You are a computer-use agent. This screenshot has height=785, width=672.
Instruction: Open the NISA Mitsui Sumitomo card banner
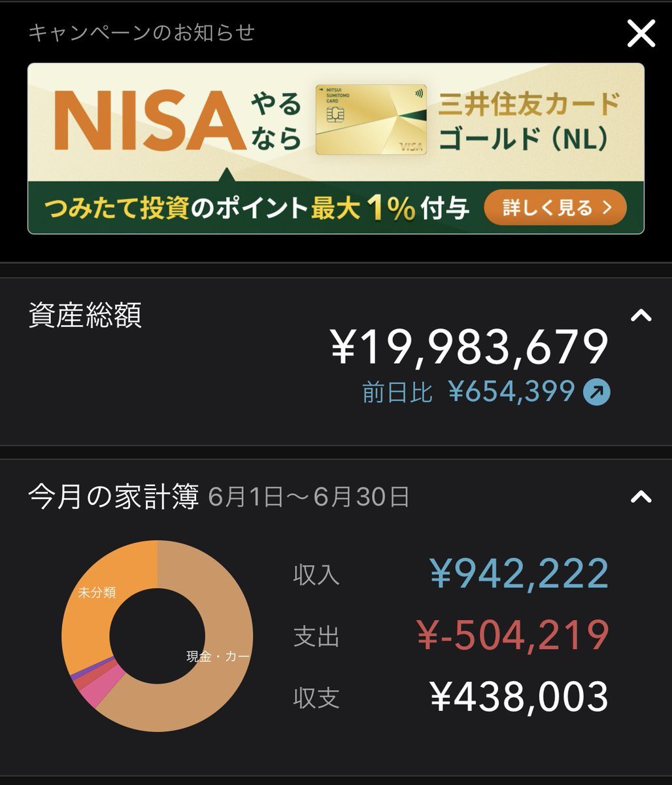point(336,148)
